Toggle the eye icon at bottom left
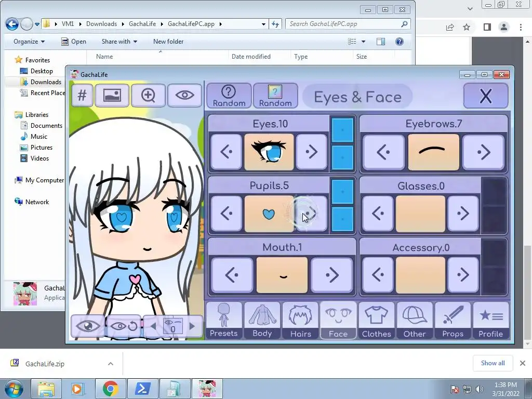This screenshot has height=399, width=532. coord(88,326)
